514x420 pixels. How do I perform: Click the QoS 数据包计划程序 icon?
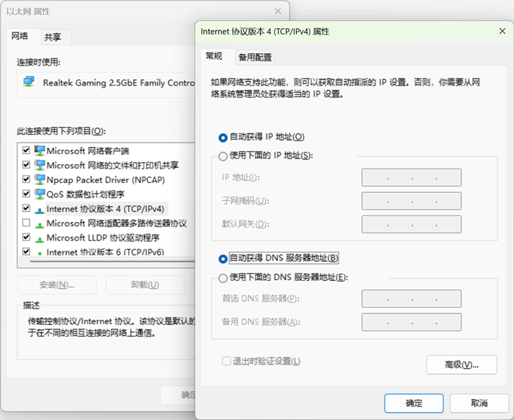coord(40,194)
